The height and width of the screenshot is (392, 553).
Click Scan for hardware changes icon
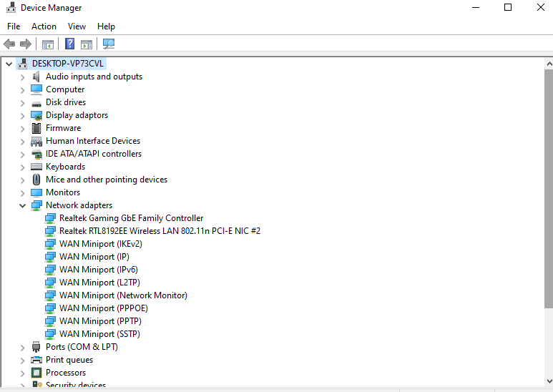[109, 44]
